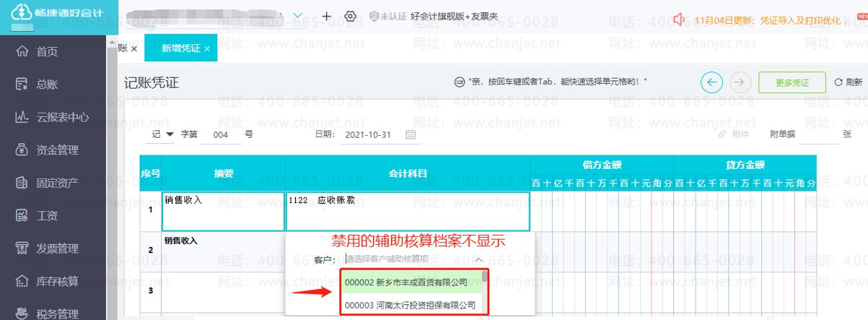Go to previous voucher with left arrow
The height and width of the screenshot is (320, 868).
711,82
